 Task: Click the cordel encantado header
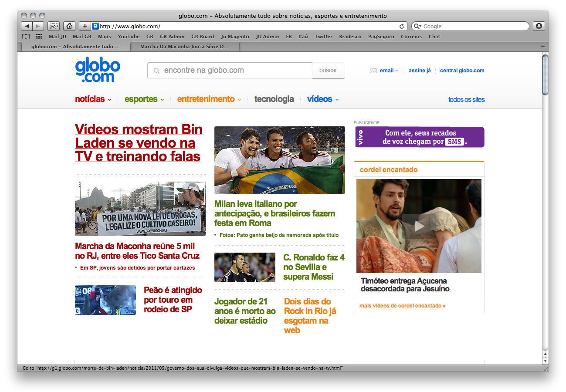pyautogui.click(x=389, y=170)
